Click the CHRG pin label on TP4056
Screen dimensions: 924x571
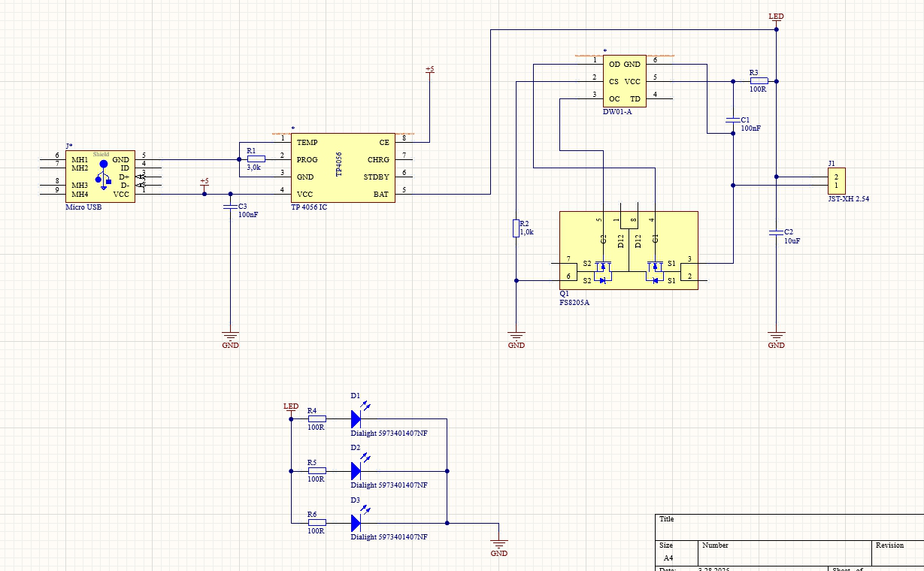coord(379,159)
